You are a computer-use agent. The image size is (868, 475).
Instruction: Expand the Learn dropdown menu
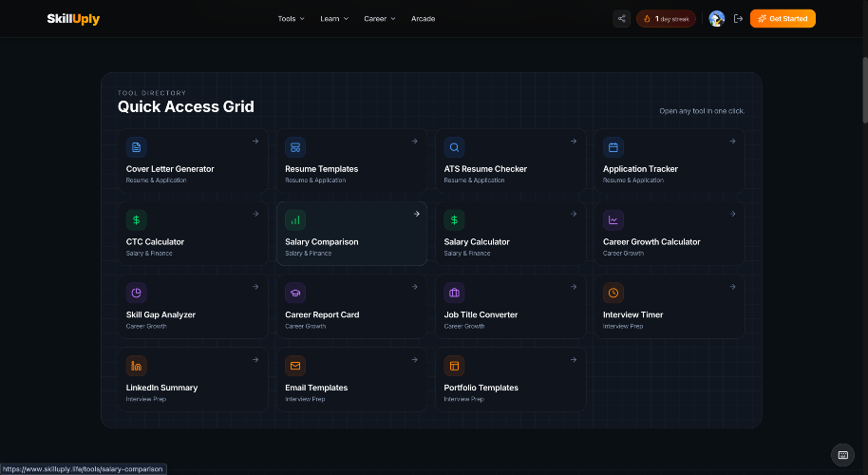tap(334, 18)
